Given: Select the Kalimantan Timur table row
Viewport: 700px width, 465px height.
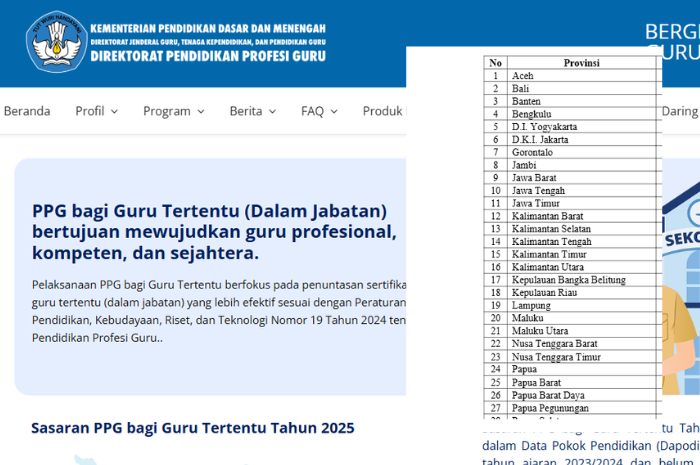Looking at the screenshot, I should [570, 254].
